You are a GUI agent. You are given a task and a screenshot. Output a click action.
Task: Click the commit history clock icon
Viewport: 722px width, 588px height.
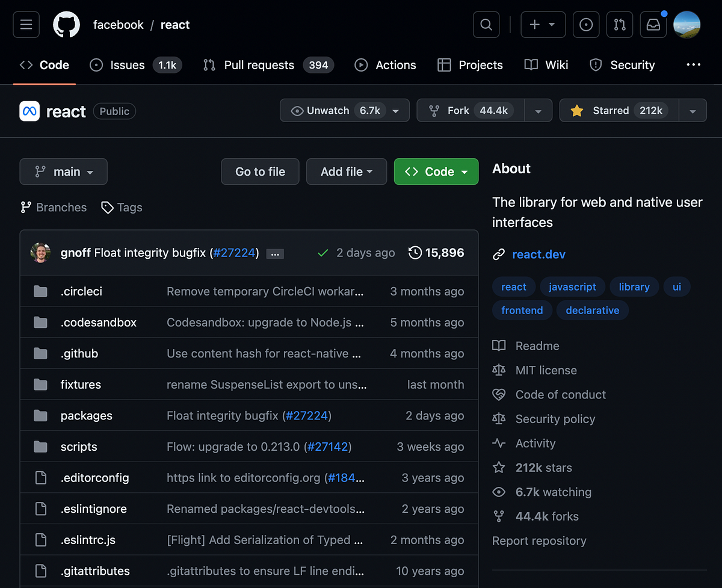[x=415, y=253]
